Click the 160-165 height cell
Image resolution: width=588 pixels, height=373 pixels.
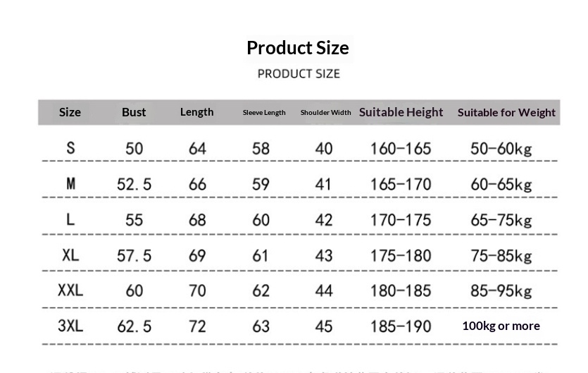pyautogui.click(x=401, y=149)
